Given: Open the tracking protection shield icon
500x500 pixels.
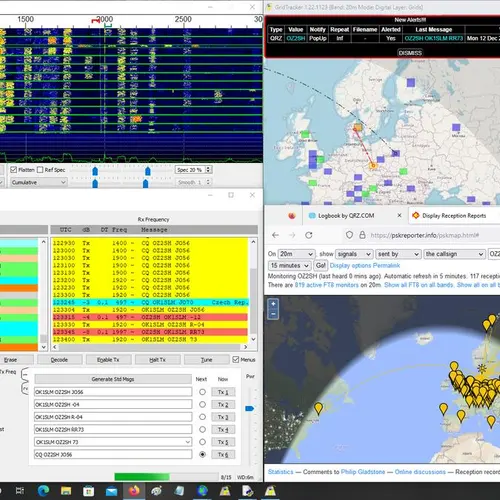Looking at the screenshot, I should pos(349,235).
